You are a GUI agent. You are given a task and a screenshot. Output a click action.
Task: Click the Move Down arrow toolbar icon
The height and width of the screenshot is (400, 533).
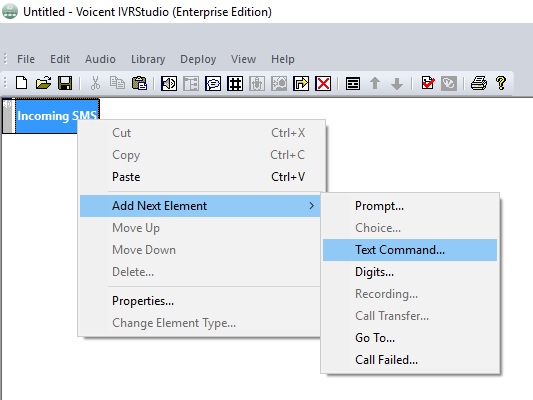tap(397, 83)
